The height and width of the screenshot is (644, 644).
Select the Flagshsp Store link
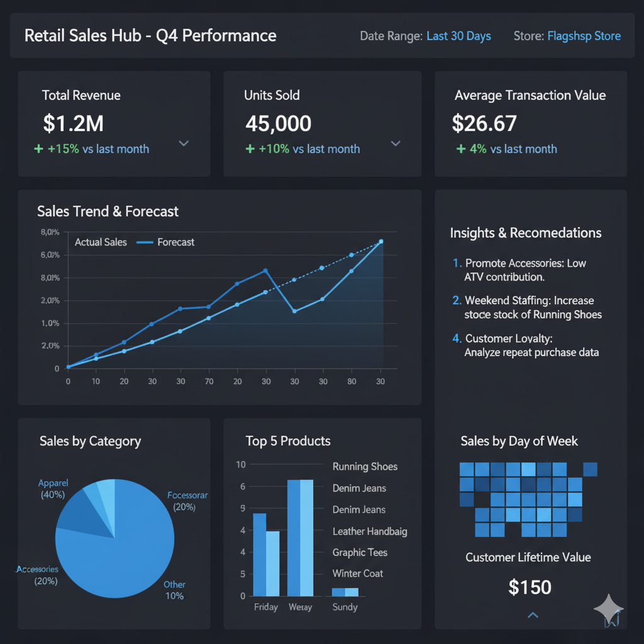tap(584, 36)
